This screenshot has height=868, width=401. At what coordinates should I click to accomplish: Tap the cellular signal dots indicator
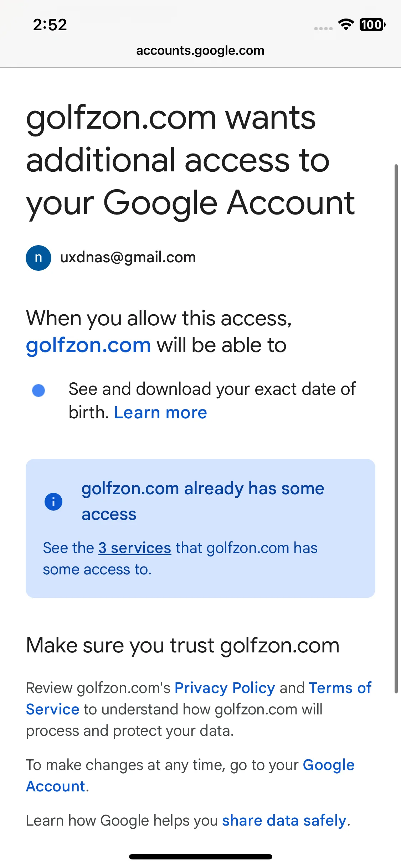(x=323, y=29)
